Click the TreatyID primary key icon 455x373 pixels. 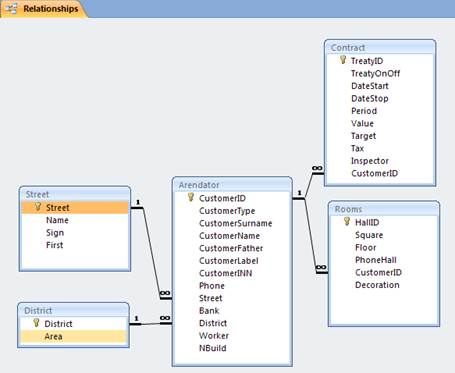(x=343, y=60)
